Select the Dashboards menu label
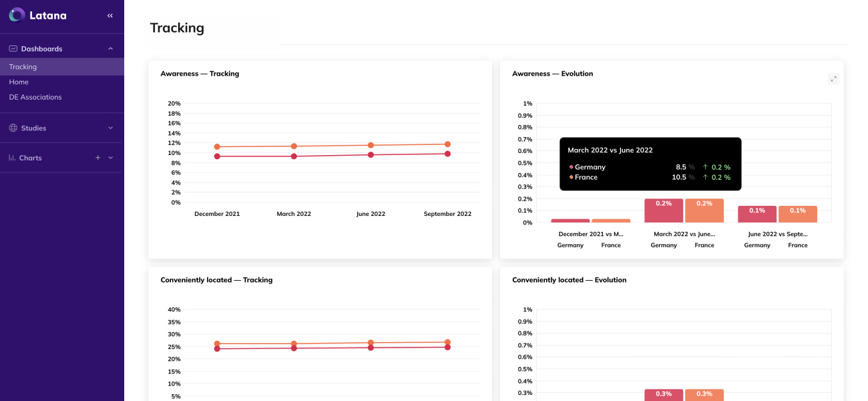 click(41, 49)
